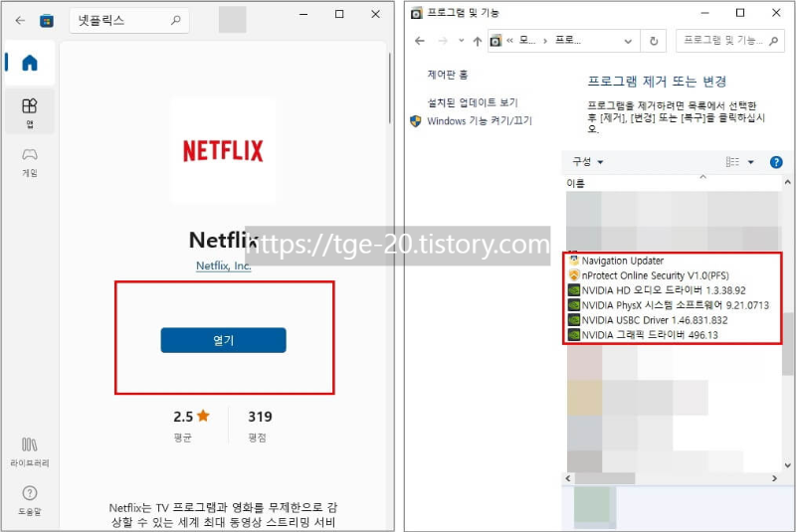796x532 pixels.
Task: Open 라이브러리 (Library) in the Store sidebar
Action: click(x=30, y=451)
